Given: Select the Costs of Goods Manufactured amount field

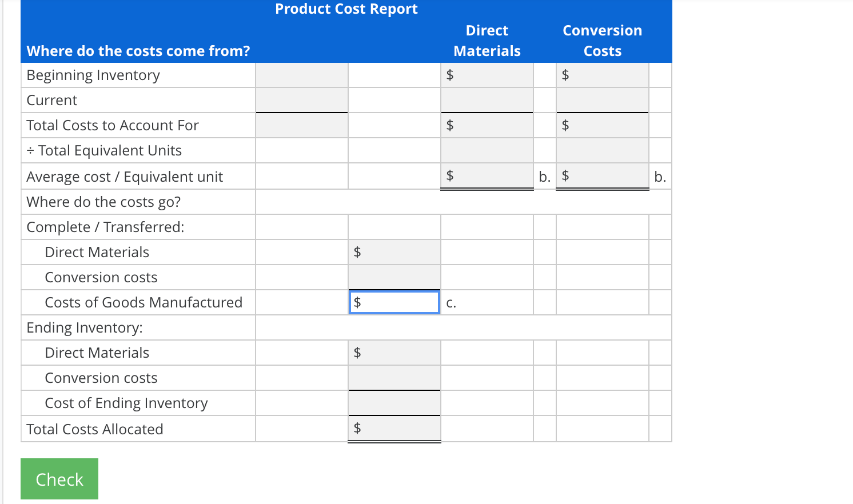Looking at the screenshot, I should 394,302.
